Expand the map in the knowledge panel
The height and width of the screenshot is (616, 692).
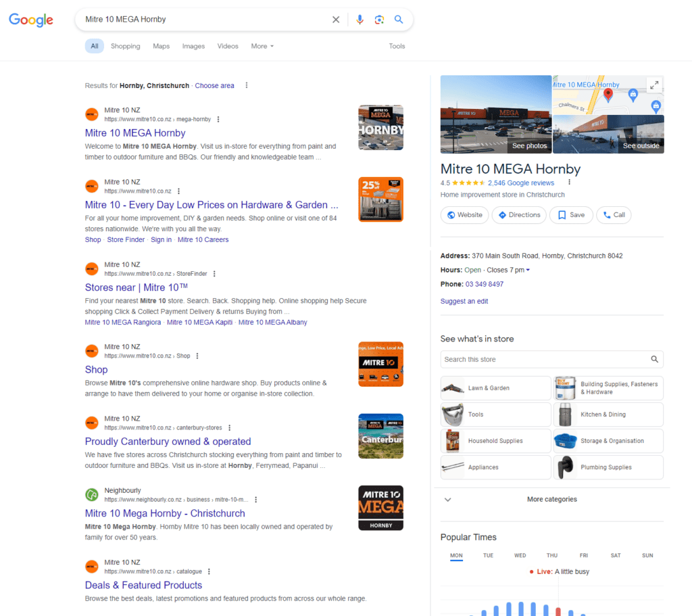(654, 85)
